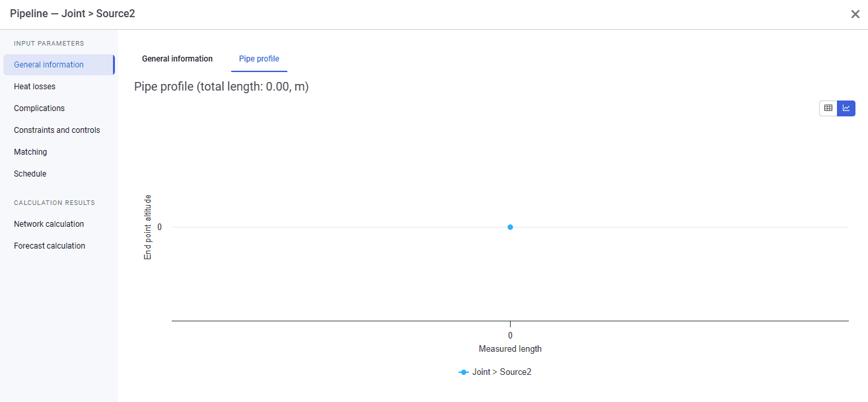Toggle Joint > Source2 legend marker
This screenshot has height=402, width=868.
click(464, 372)
